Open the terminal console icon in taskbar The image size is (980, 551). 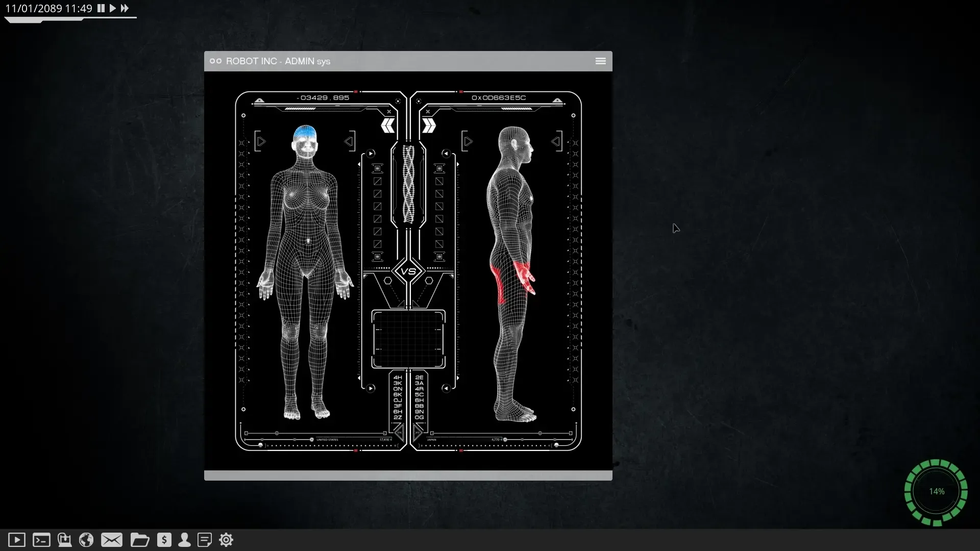coord(41,540)
